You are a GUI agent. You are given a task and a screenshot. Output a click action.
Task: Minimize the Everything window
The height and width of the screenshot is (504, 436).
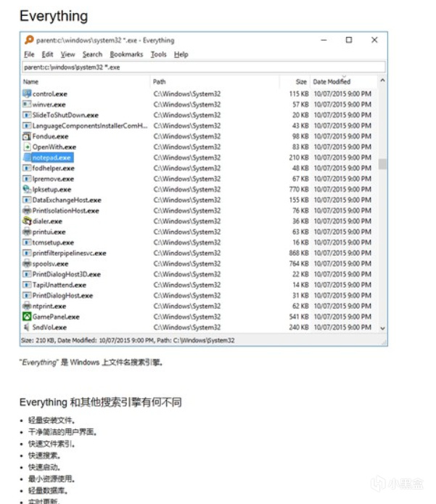324,40
